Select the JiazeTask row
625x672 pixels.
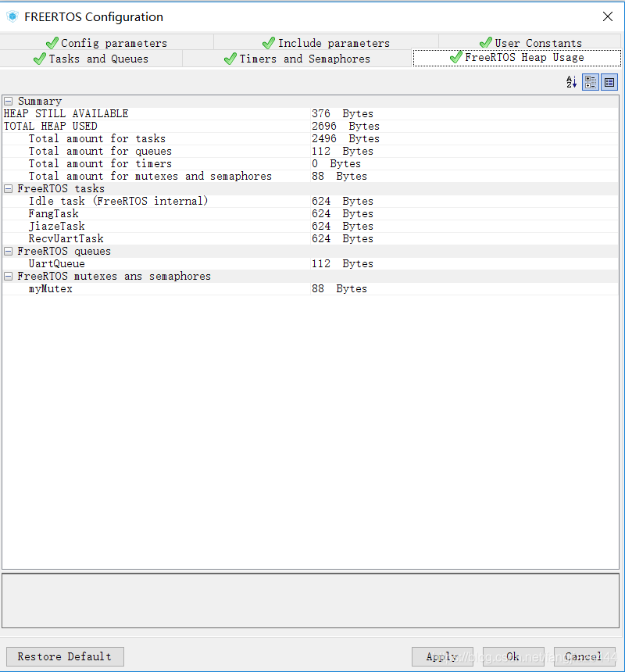(310, 226)
